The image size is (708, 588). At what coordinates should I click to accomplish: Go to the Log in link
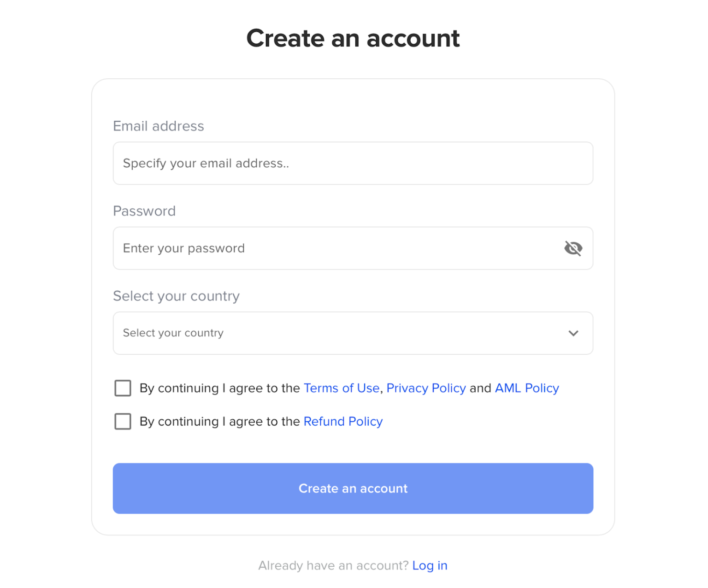430,565
